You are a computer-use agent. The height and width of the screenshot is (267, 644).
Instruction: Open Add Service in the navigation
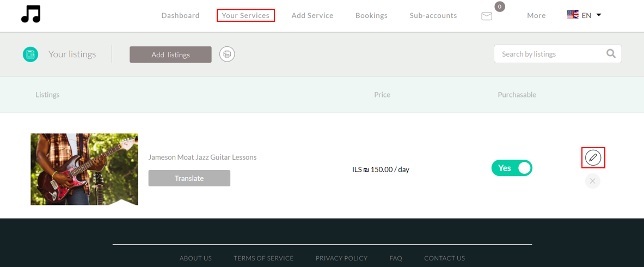[x=312, y=16]
